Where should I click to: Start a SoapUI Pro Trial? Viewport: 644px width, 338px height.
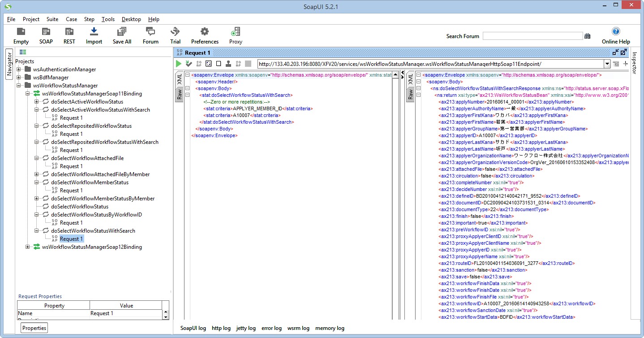coord(175,35)
